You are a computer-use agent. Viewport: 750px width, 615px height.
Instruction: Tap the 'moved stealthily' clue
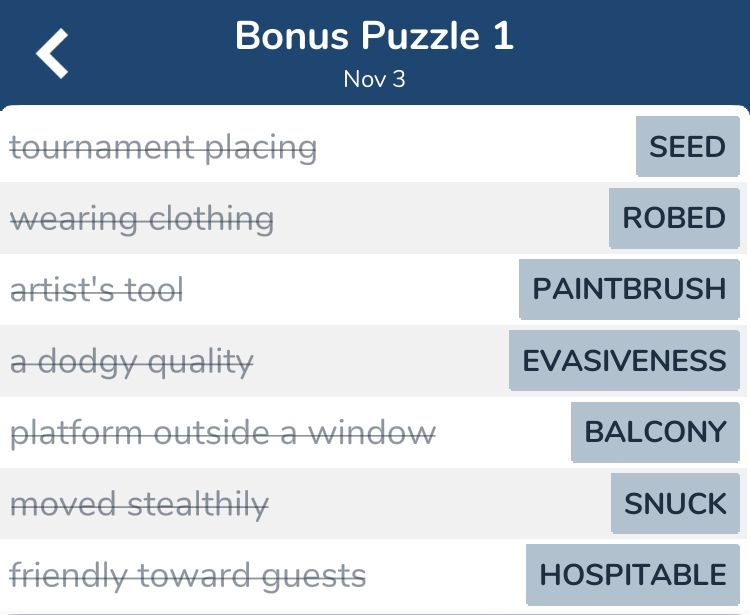139,505
